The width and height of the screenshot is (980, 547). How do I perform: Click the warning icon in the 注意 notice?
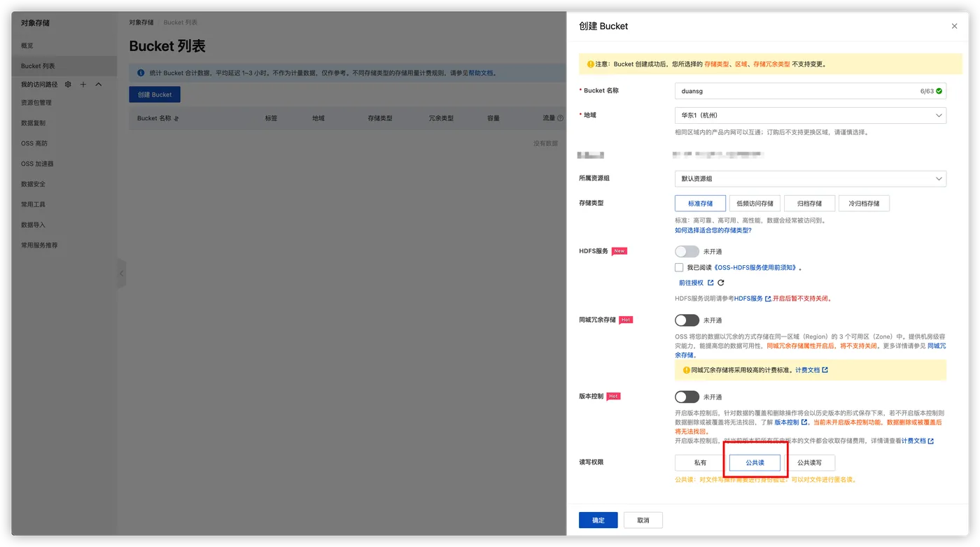tap(591, 64)
